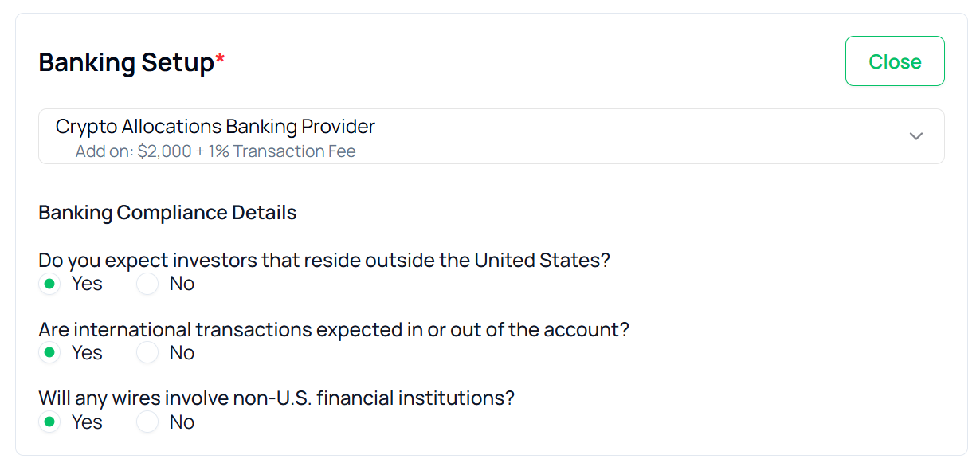The width and height of the screenshot is (980, 467).
Task: Select Yes for investors outside United States
Action: click(50, 284)
